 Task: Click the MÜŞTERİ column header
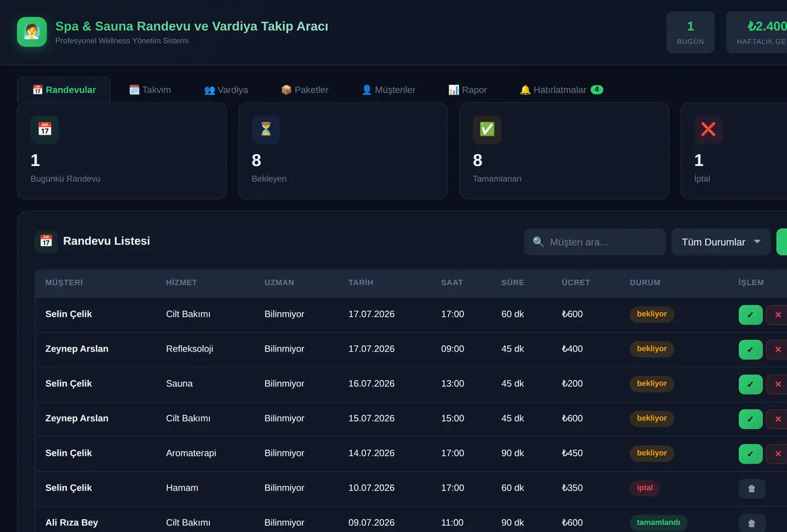[64, 283]
